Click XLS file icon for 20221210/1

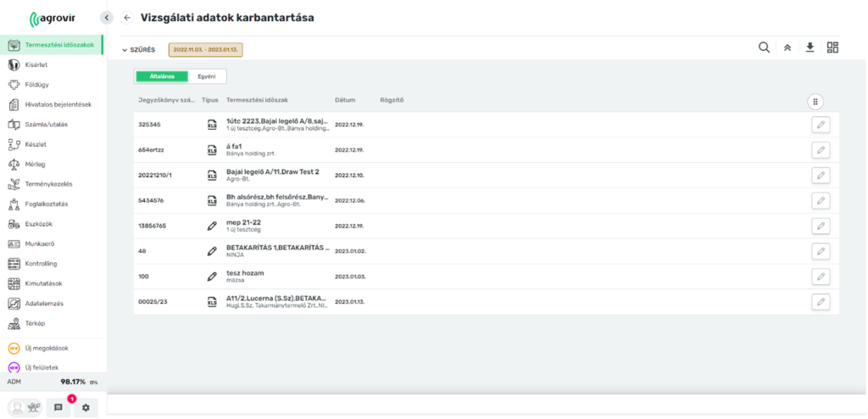point(212,176)
